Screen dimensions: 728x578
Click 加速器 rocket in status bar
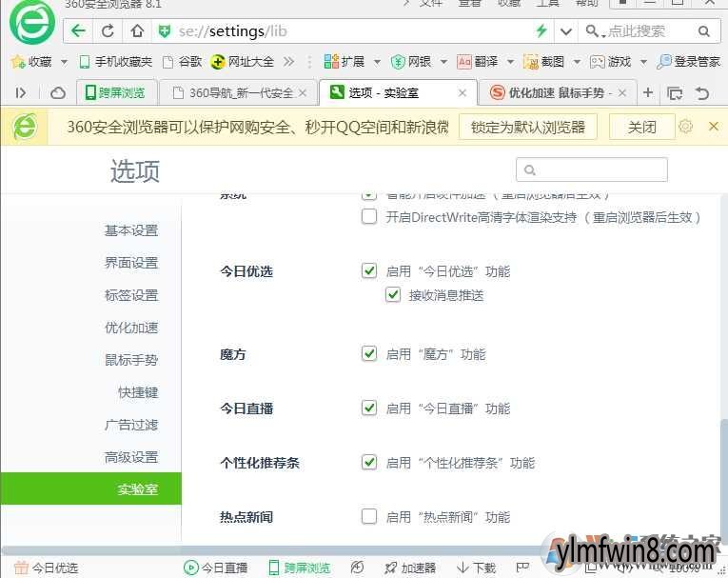click(410, 568)
